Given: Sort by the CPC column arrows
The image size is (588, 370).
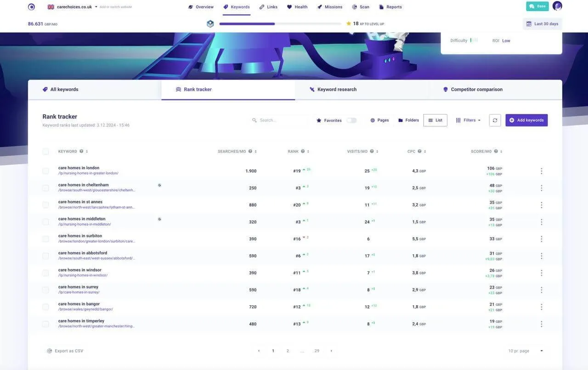Looking at the screenshot, I should pyautogui.click(x=425, y=152).
